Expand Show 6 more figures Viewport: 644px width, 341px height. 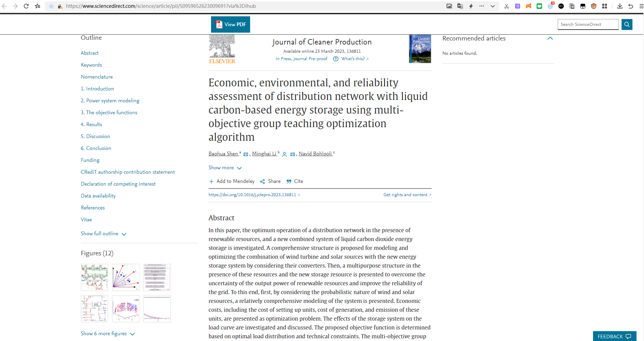point(108,334)
